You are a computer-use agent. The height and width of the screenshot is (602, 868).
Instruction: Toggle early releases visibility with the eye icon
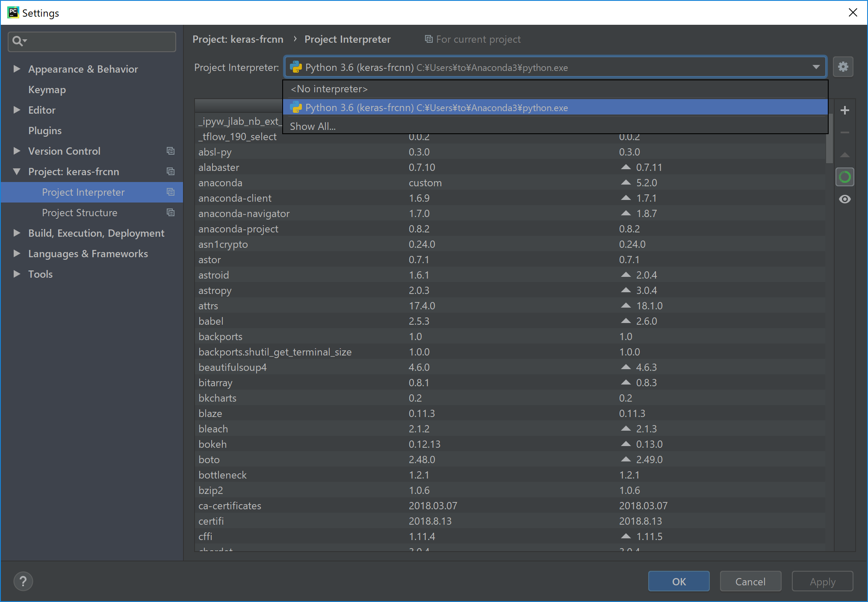tap(844, 199)
